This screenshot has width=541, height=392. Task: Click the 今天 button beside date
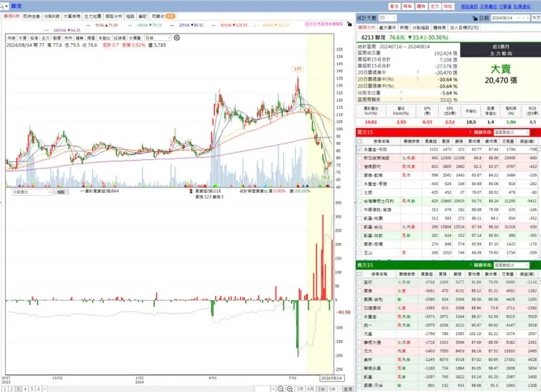click(x=536, y=18)
